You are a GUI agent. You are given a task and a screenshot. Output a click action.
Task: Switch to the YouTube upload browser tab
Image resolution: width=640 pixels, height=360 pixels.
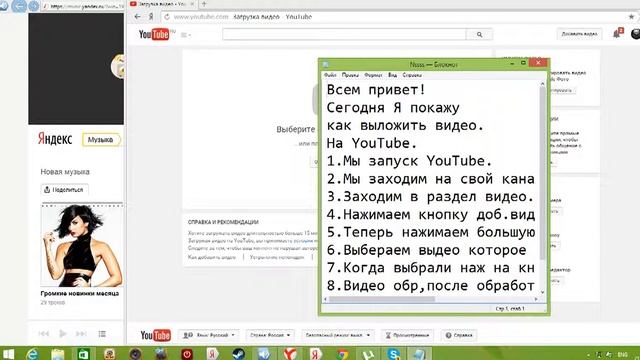coord(162,4)
